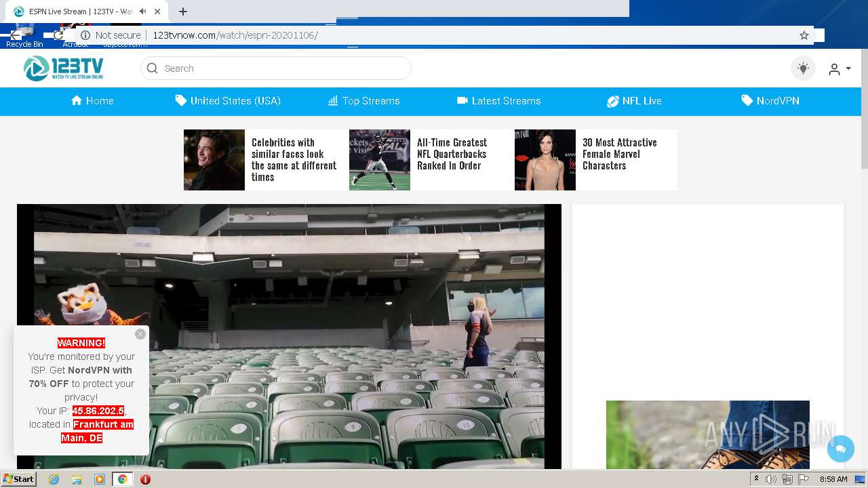
Task: Click the home icon in the navbar
Action: pos(77,100)
